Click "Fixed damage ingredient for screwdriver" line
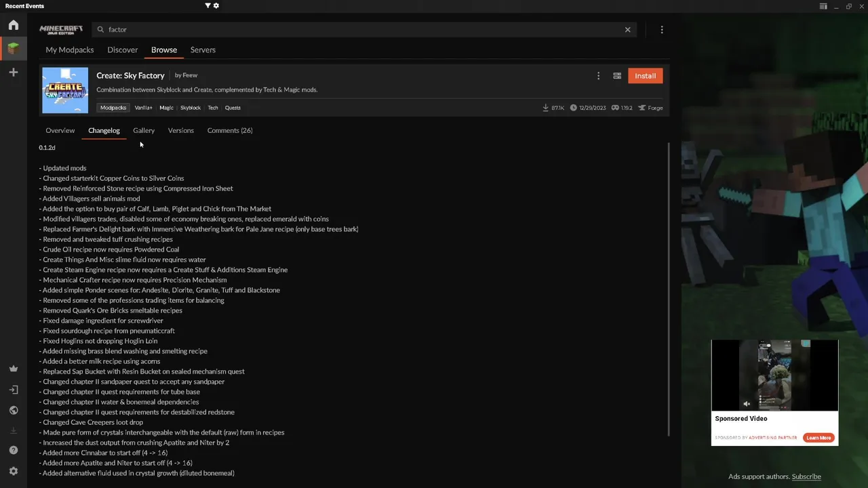Screen dimensions: 868x488 [x=101, y=321]
